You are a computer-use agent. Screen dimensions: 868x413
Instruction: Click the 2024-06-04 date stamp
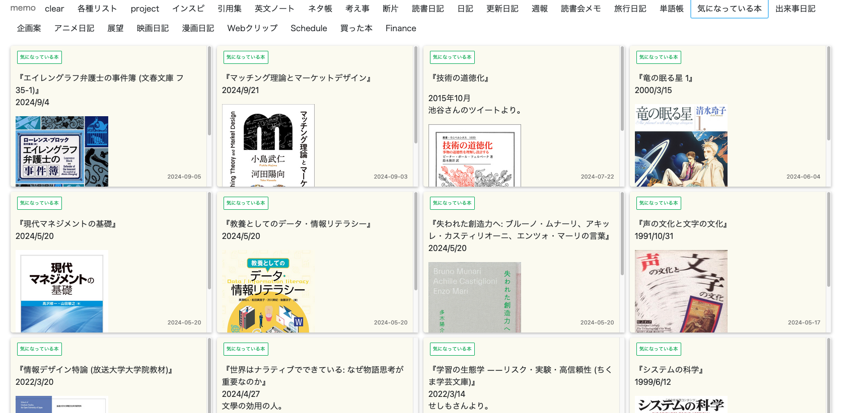pos(804,177)
